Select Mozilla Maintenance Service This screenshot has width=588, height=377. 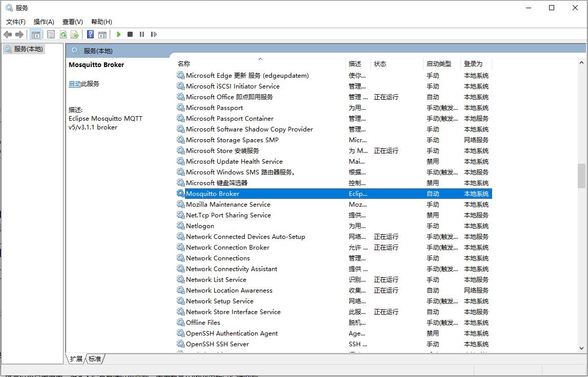click(334, 205)
